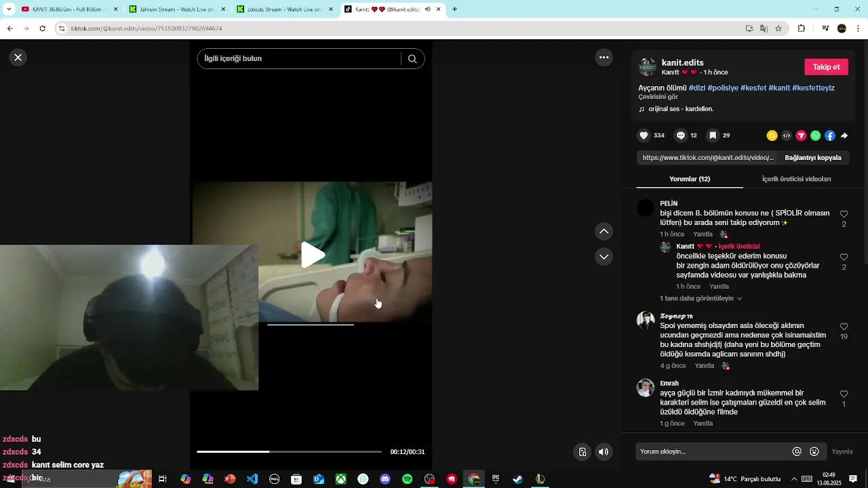The width and height of the screenshot is (868, 488).
Task: Mute the active TikTok tab audio icon
Action: [428, 9]
